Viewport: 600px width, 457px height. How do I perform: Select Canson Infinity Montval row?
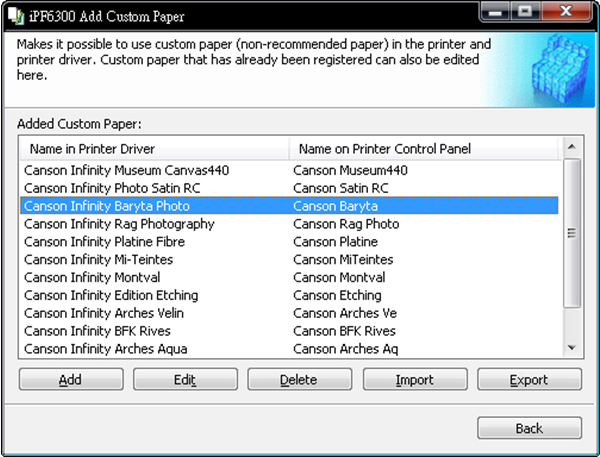tap(289, 277)
